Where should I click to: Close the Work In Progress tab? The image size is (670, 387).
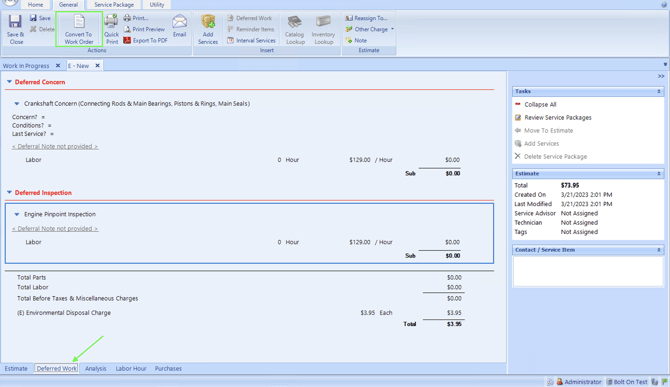(58, 65)
